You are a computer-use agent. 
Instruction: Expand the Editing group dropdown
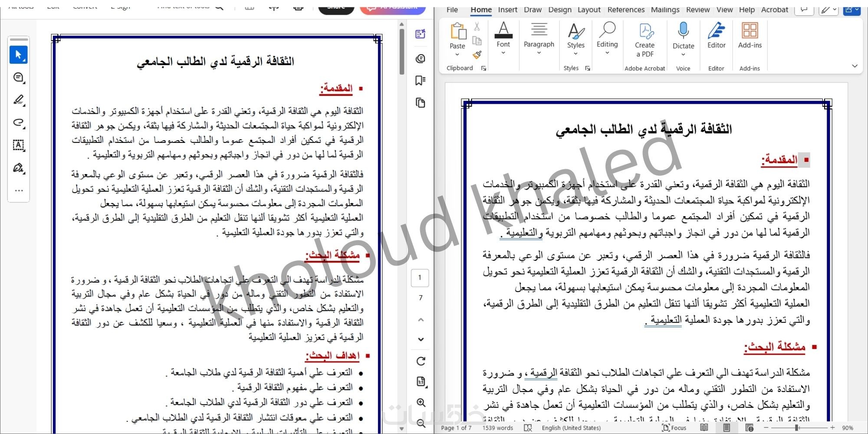pos(607,53)
